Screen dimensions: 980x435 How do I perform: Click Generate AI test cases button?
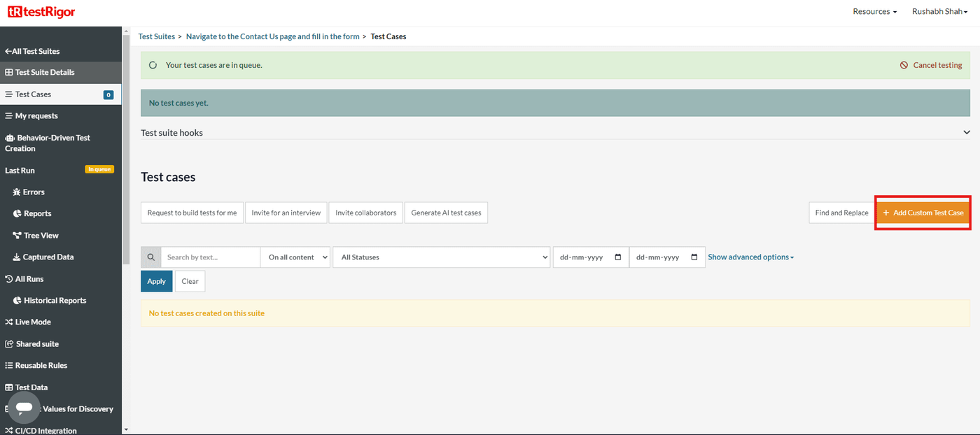[x=446, y=213]
